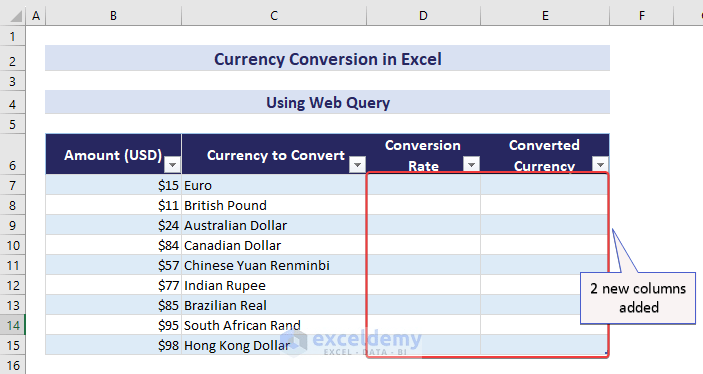The image size is (703, 374).
Task: Select row 9 header
Action: (13, 225)
